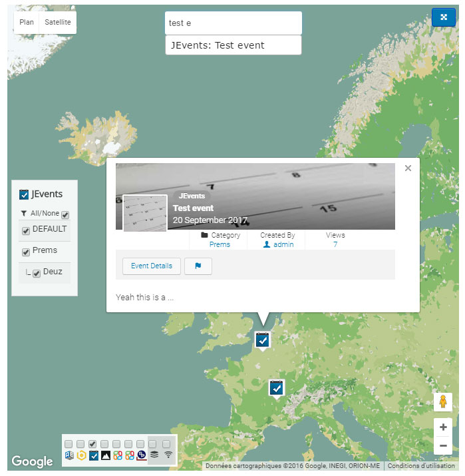Enable checkbox above stacked layers icon
This screenshot has width=465, height=476.
(x=152, y=444)
